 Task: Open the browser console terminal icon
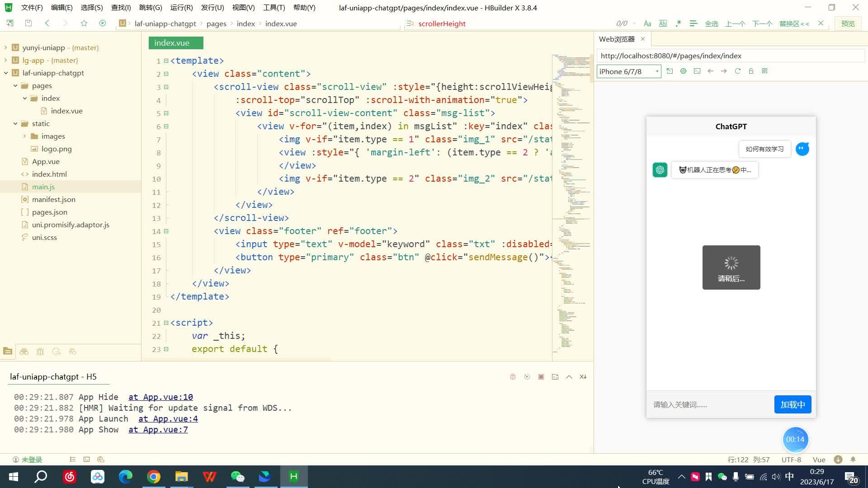pos(697,71)
